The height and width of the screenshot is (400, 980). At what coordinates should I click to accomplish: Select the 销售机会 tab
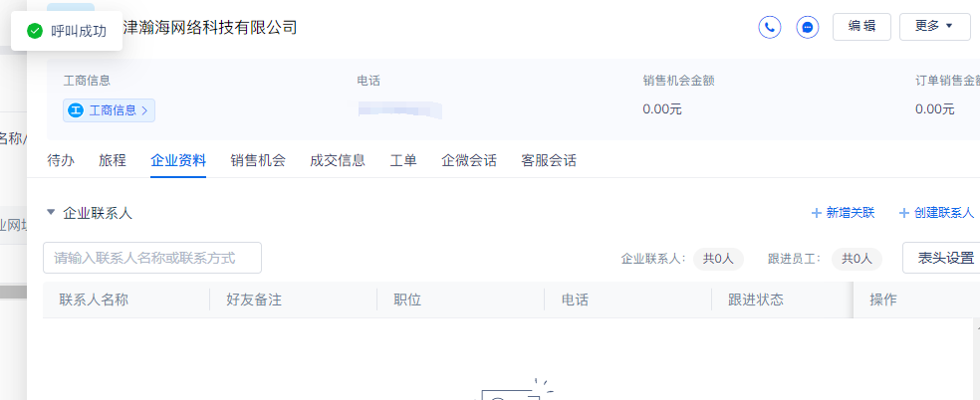click(x=258, y=161)
